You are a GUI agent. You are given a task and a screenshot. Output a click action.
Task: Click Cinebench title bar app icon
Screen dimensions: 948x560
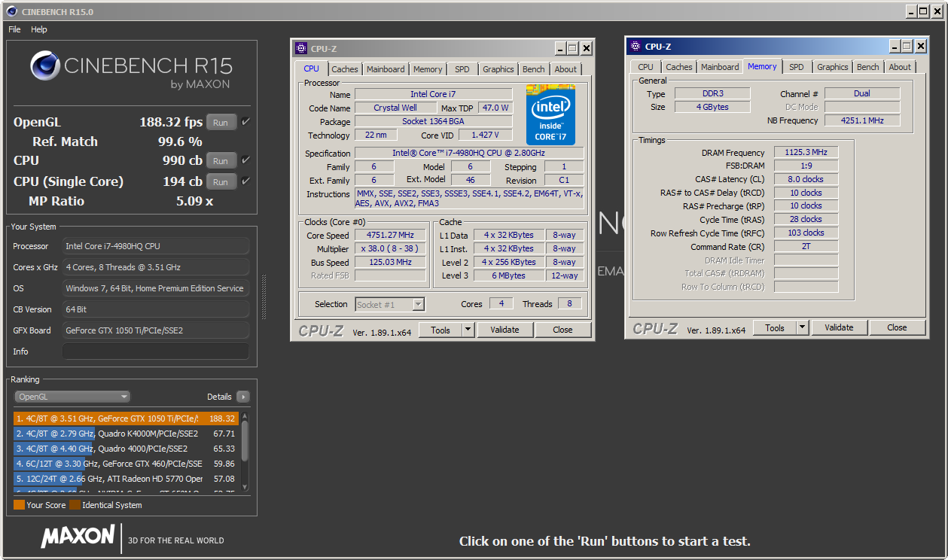(10, 12)
